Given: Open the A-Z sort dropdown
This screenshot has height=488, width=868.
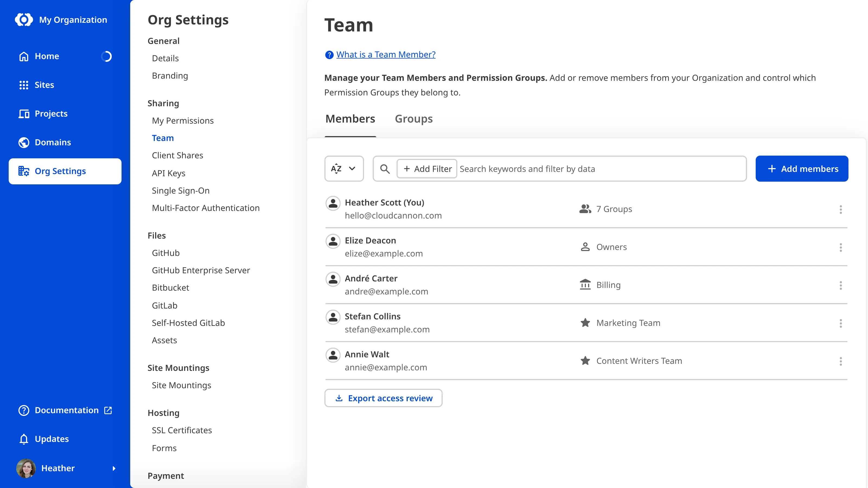Looking at the screenshot, I should point(344,168).
